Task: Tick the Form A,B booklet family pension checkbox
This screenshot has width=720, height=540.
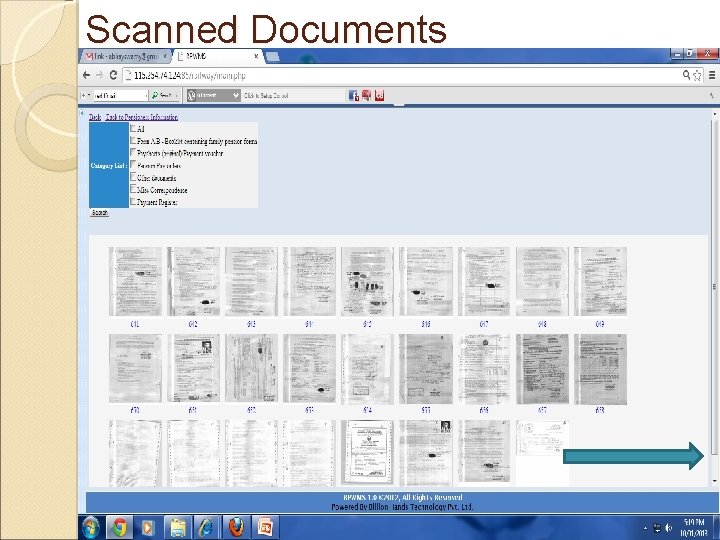Action: [x=134, y=141]
